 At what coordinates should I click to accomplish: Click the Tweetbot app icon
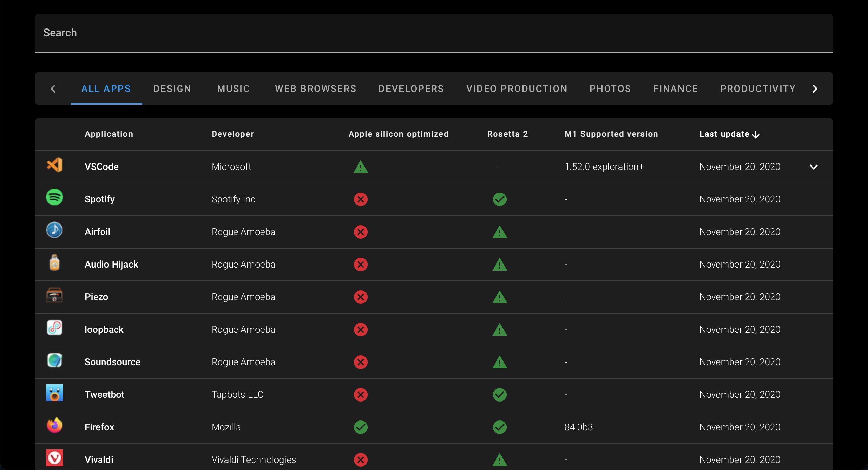coord(55,393)
